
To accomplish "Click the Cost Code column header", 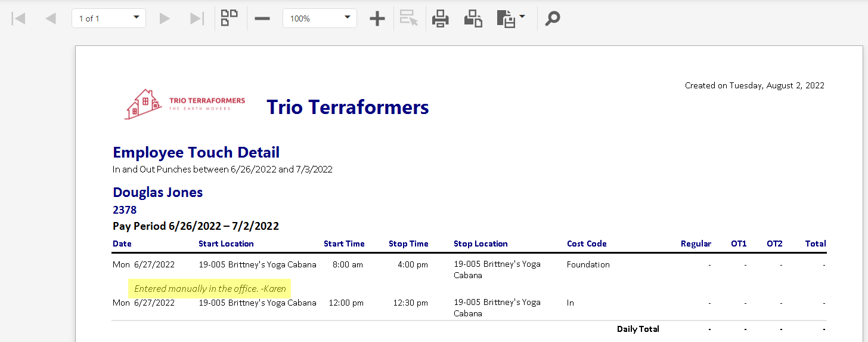I will (x=587, y=244).
